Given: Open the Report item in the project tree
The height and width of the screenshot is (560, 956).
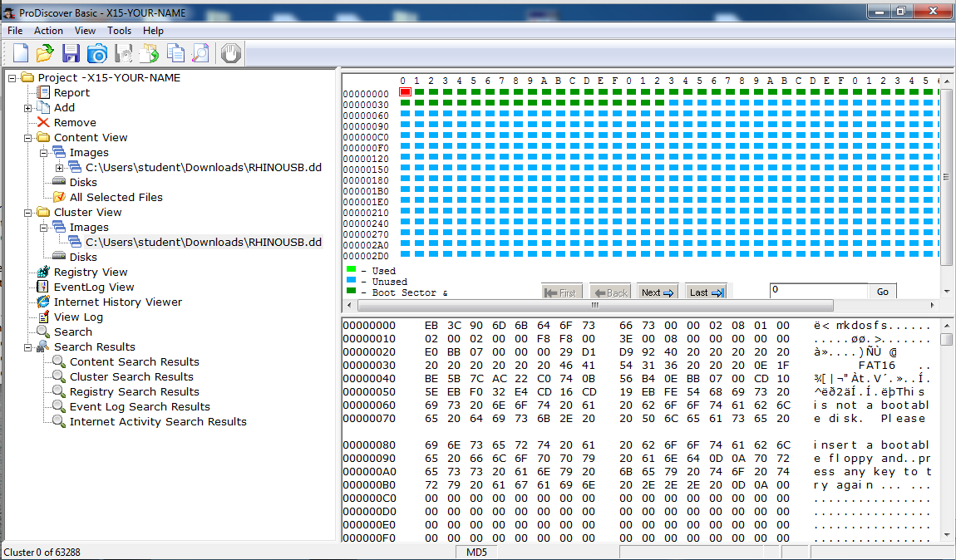Looking at the screenshot, I should 71,92.
